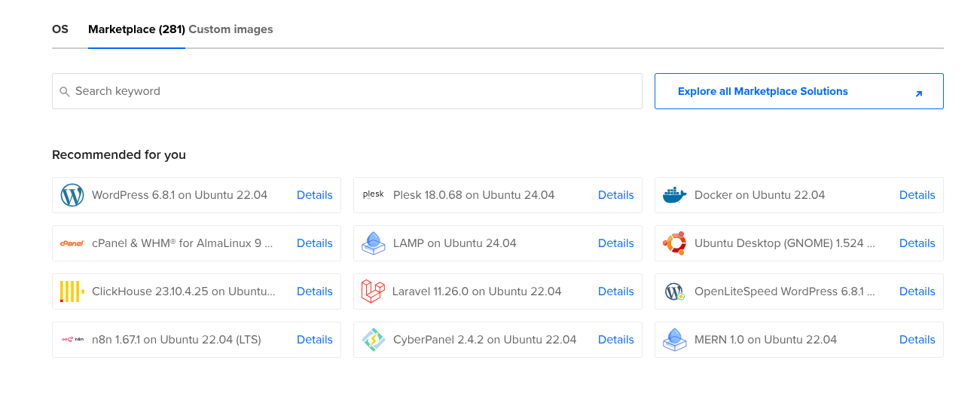Select OpenLiteSpeed WordPress 6.8.1 image
The width and height of the screenshot is (980, 409).
[799, 291]
